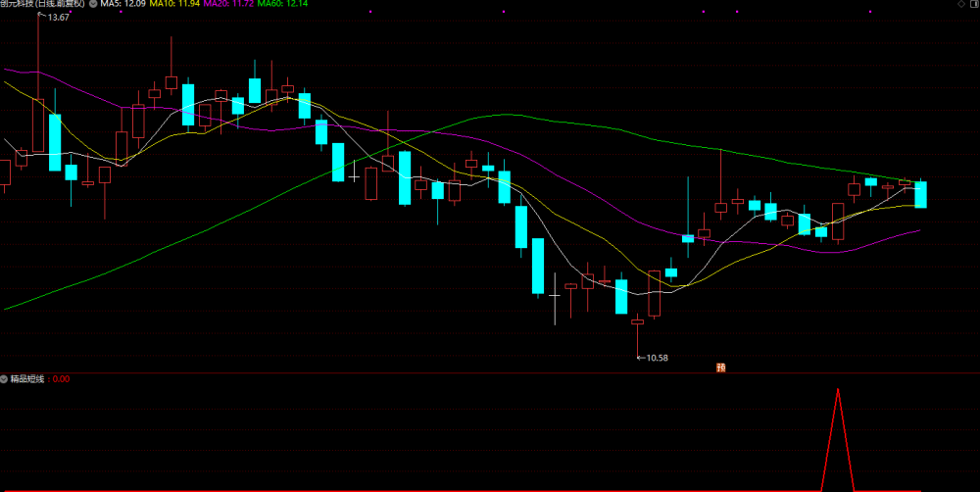Click the red 0.00 indicator value
The width and height of the screenshot is (980, 492).
tap(61, 379)
